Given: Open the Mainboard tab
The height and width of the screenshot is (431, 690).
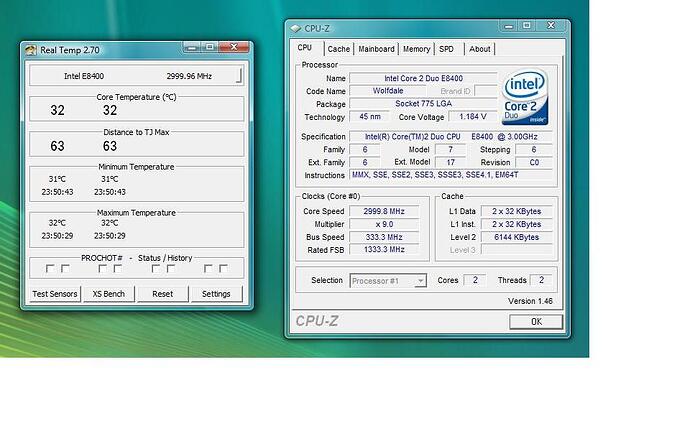Looking at the screenshot, I should (376, 49).
